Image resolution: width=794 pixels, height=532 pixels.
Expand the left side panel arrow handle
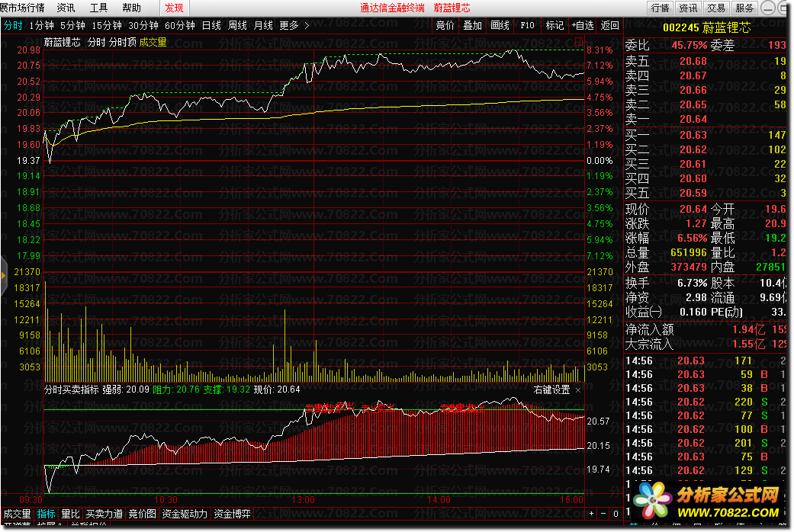click(3, 276)
